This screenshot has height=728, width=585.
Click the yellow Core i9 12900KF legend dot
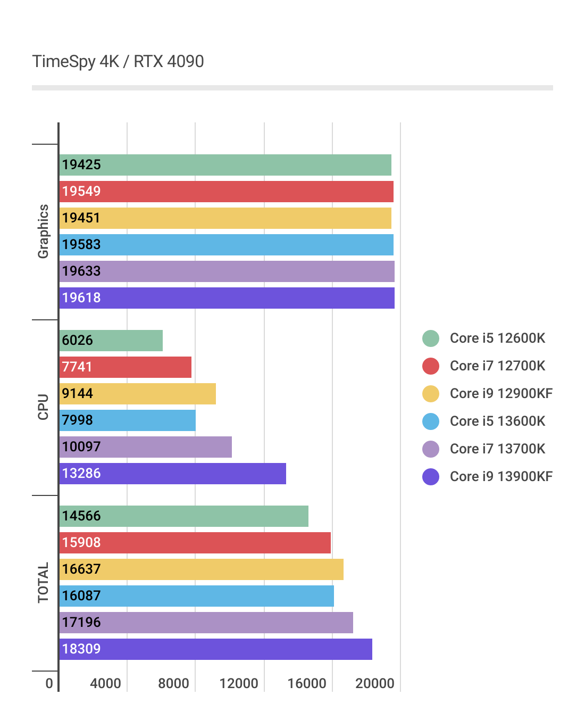431,394
